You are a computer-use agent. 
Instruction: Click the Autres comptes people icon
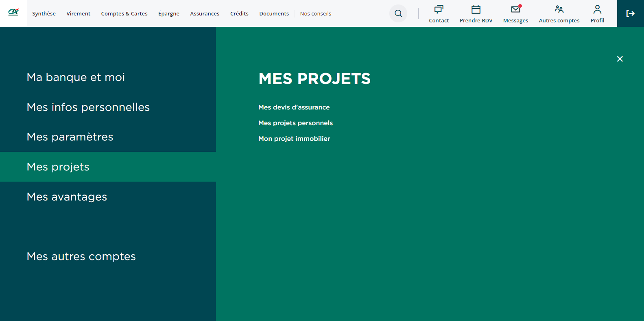pos(559,9)
